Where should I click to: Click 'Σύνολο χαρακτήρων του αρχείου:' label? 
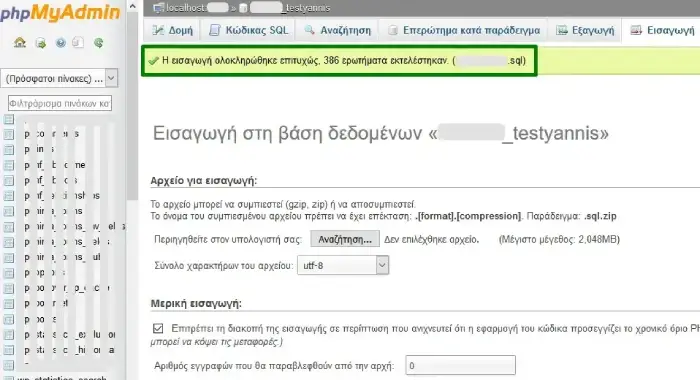pyautogui.click(x=224, y=266)
